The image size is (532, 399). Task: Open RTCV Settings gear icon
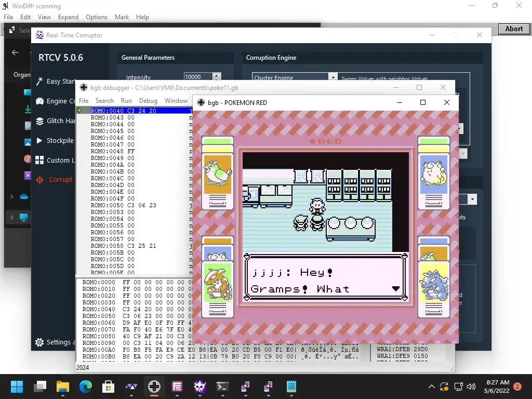click(x=39, y=342)
